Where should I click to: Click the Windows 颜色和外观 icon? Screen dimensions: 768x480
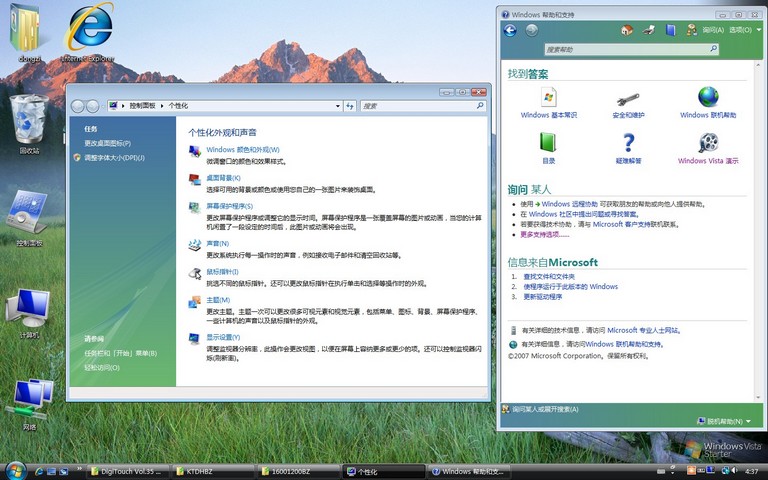[x=194, y=151]
